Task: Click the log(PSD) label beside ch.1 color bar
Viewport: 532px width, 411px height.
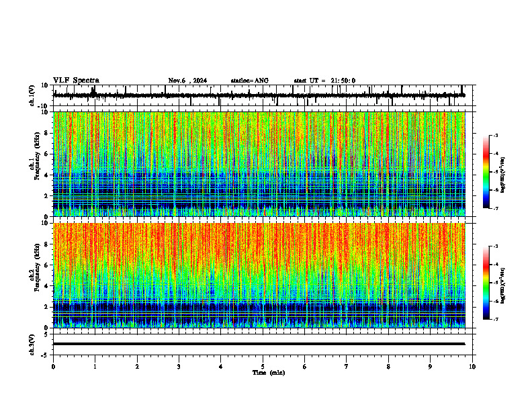Action: click(503, 175)
